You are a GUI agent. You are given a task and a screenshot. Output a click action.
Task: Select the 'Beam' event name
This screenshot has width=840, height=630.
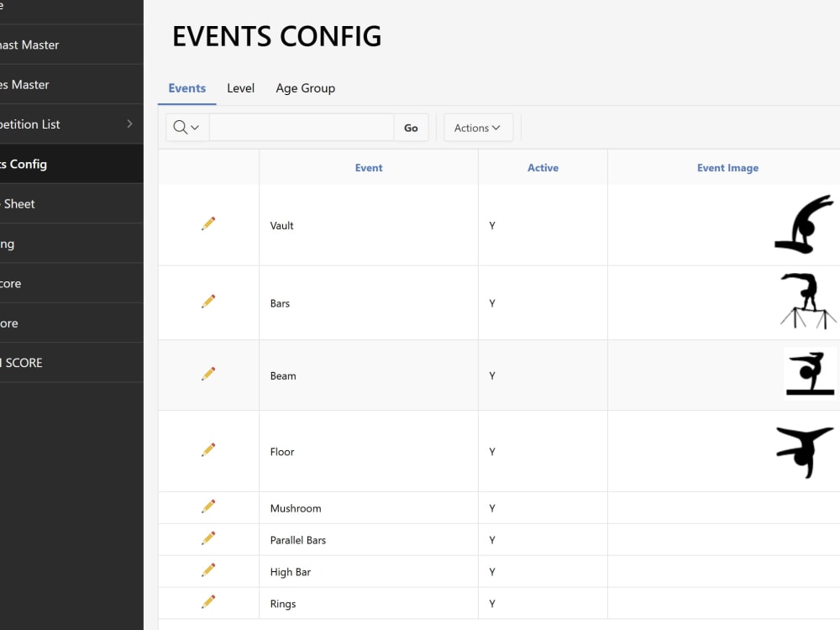pyautogui.click(x=283, y=375)
